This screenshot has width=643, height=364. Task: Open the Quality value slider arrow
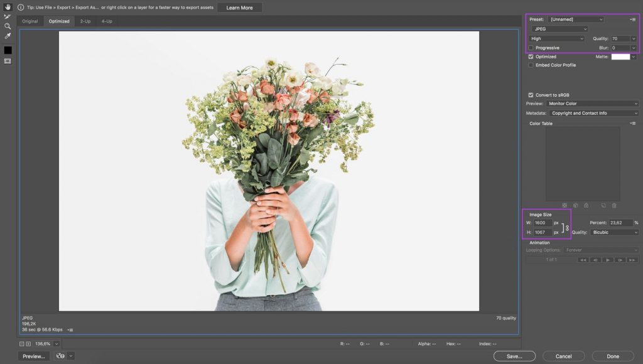coord(634,38)
